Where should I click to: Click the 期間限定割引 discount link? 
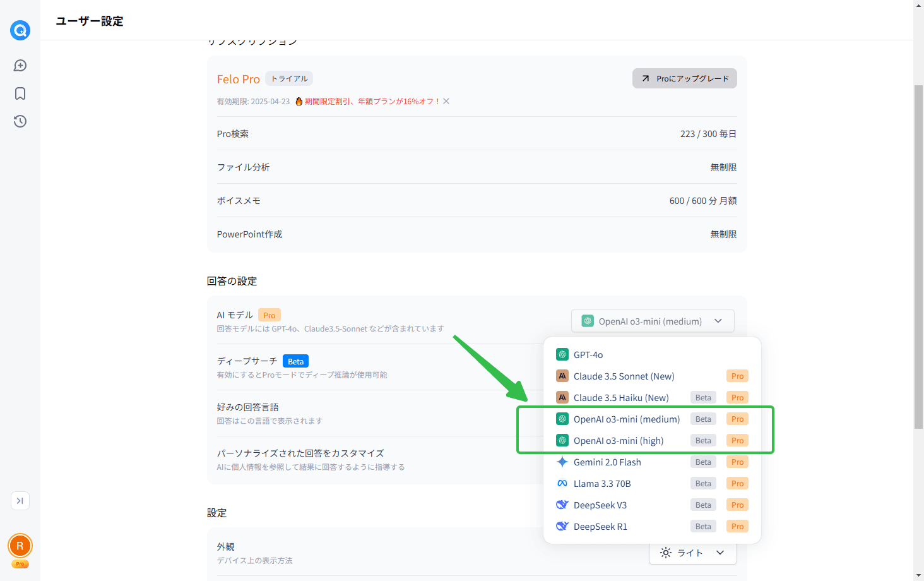pyautogui.click(x=372, y=101)
